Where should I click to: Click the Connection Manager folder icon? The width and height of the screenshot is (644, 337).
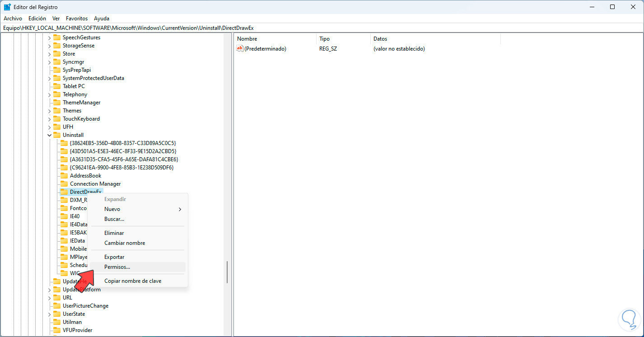click(x=64, y=184)
